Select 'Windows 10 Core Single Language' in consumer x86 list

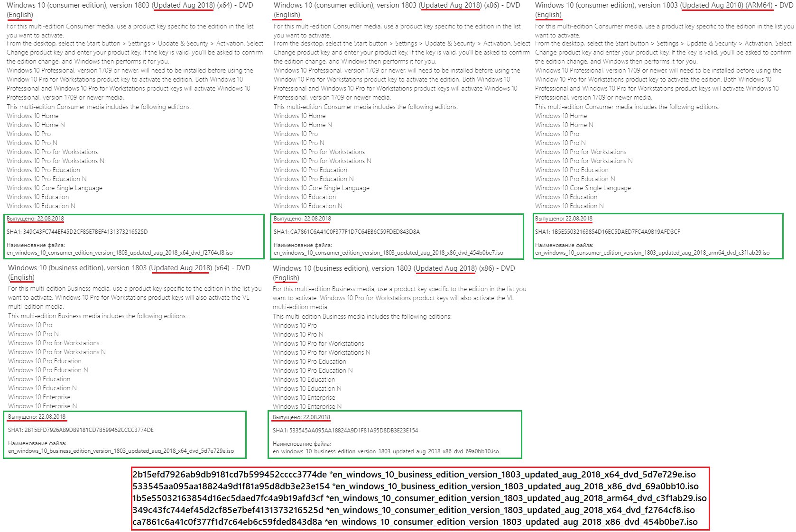click(322, 188)
